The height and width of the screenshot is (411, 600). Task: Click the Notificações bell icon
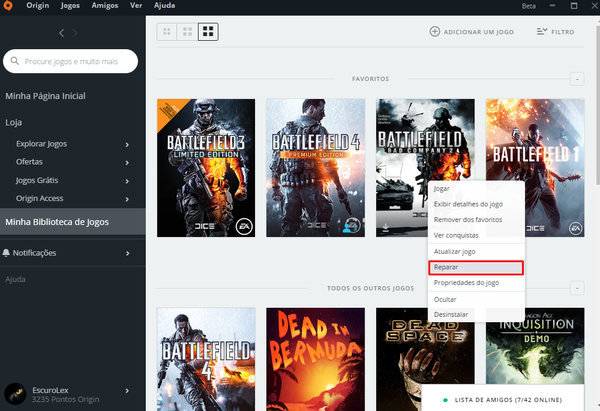click(x=8, y=253)
